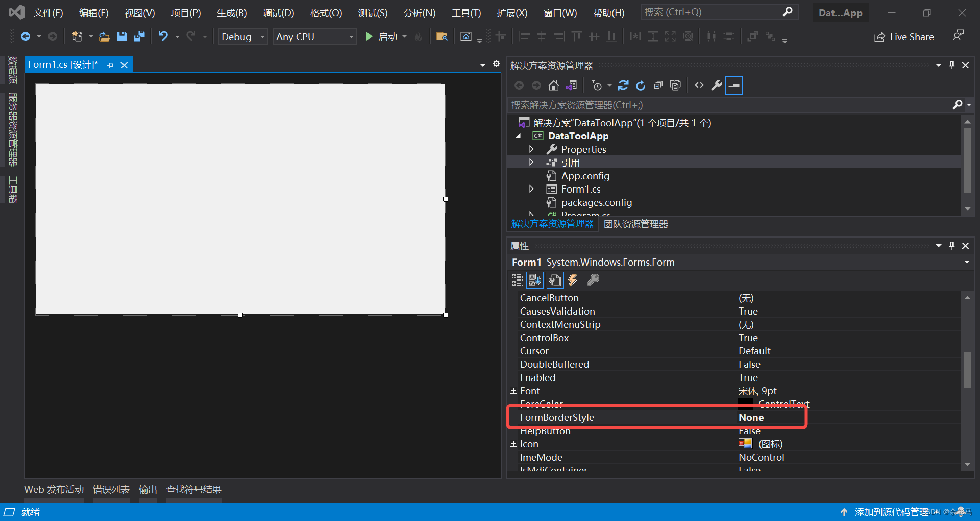Viewport: 980px width, 521px height.
Task: Switch to Events view with the lightning icon
Action: point(573,280)
